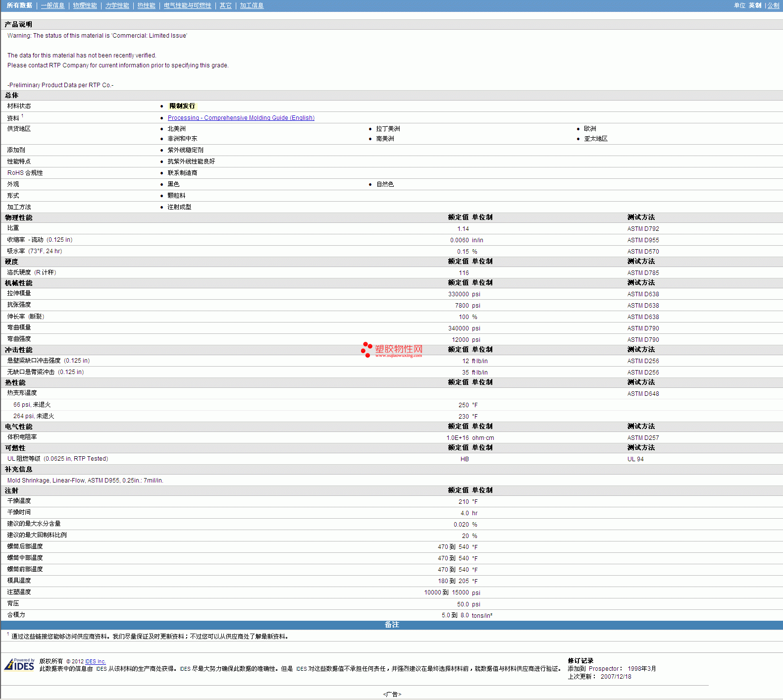Select the 热性能 tab
The width and height of the screenshot is (783, 700).
(146, 5)
